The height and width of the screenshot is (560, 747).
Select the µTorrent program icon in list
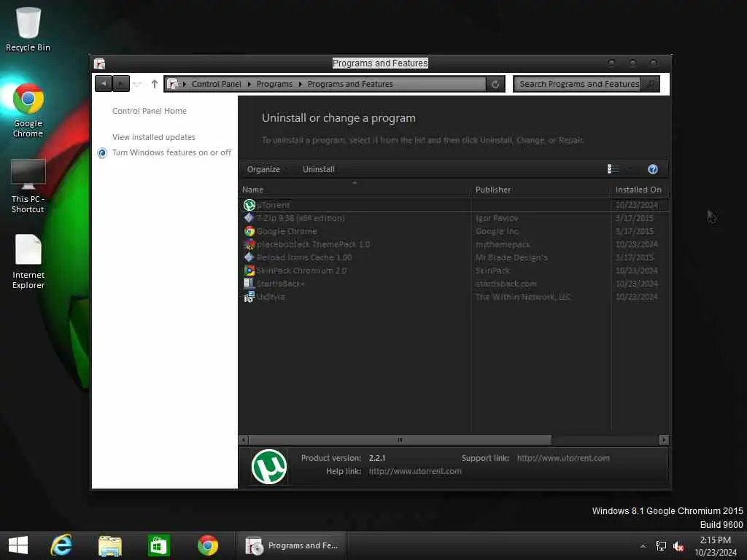click(x=249, y=205)
